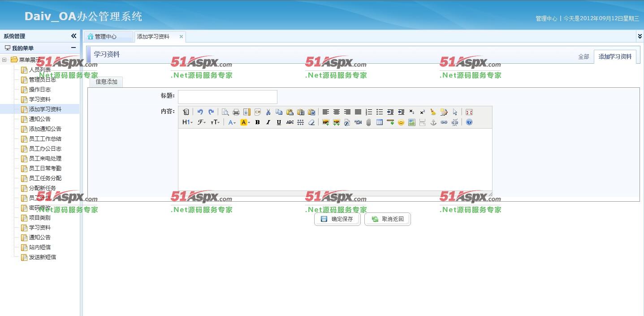Redo the last edit in editor
Screen dimensions: 644x316
[x=211, y=112]
